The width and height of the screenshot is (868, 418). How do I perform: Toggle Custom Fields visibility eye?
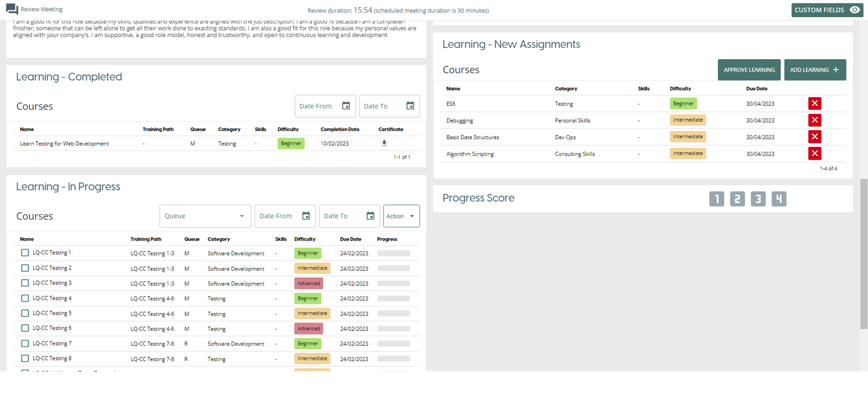pos(854,10)
